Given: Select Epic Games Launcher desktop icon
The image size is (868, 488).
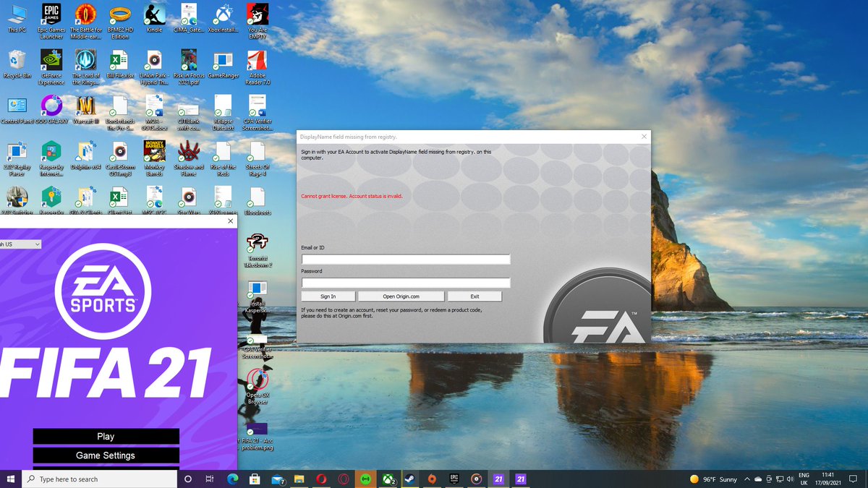Looking at the screenshot, I should click(x=51, y=21).
